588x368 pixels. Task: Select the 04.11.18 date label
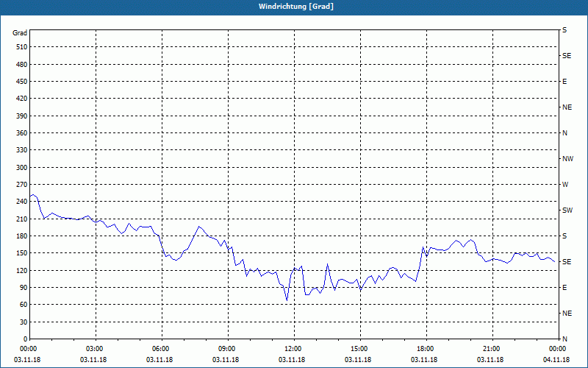click(x=556, y=360)
